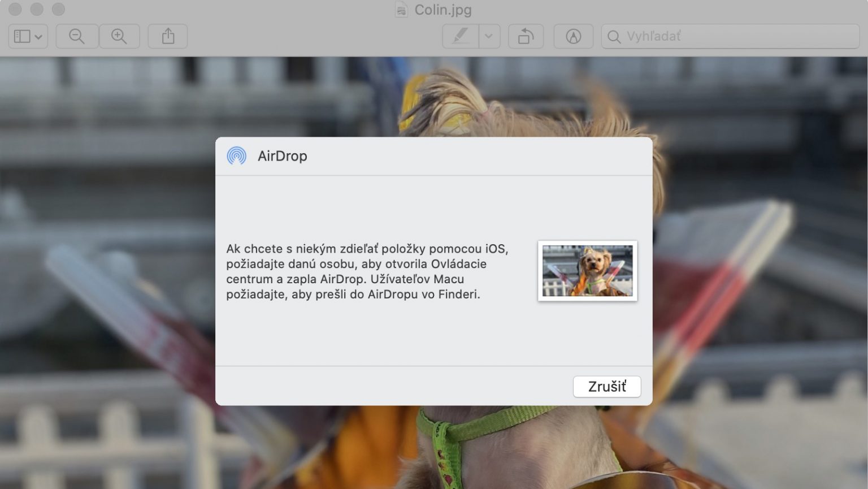Open the sidebar view menu in toolbar
The image size is (868, 489).
pos(28,36)
